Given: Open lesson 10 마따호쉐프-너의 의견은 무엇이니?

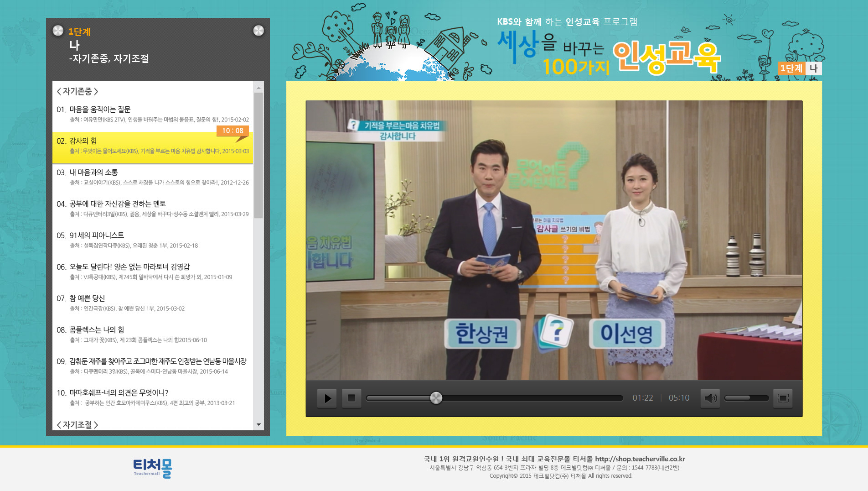Looking at the screenshot, I should pyautogui.click(x=119, y=393).
